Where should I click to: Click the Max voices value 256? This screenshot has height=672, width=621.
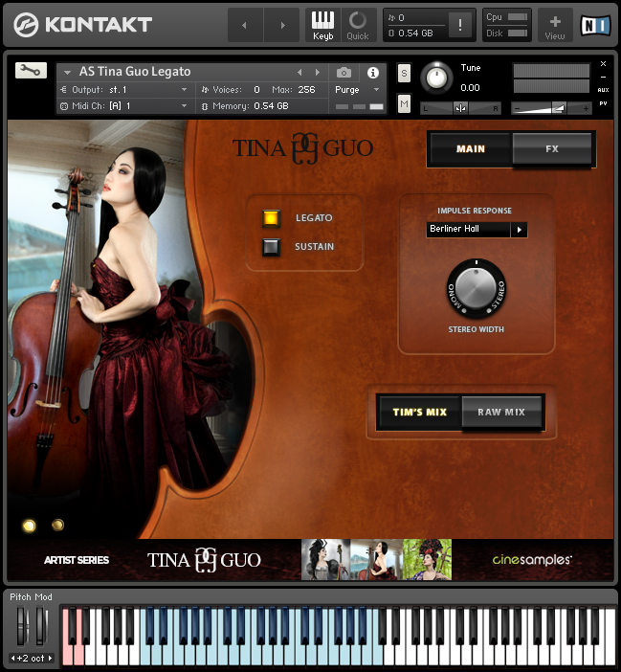306,90
